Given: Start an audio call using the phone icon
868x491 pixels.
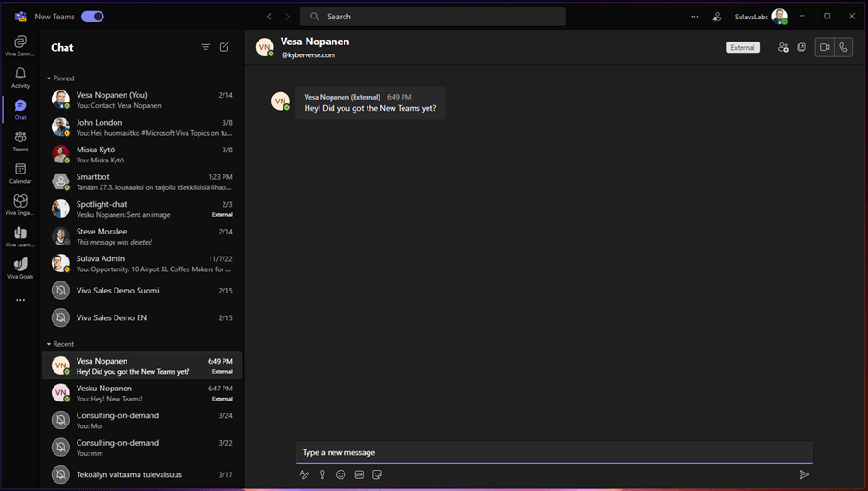Looking at the screenshot, I should click(x=843, y=47).
